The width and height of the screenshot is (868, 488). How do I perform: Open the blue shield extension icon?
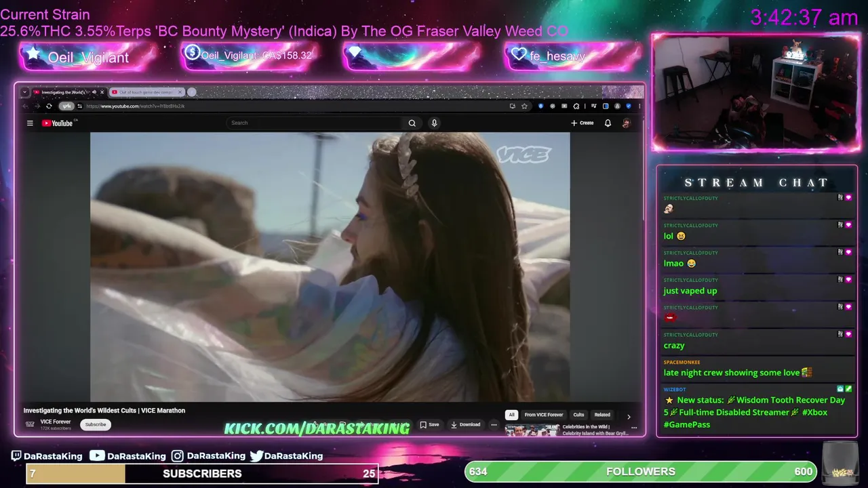pos(541,106)
